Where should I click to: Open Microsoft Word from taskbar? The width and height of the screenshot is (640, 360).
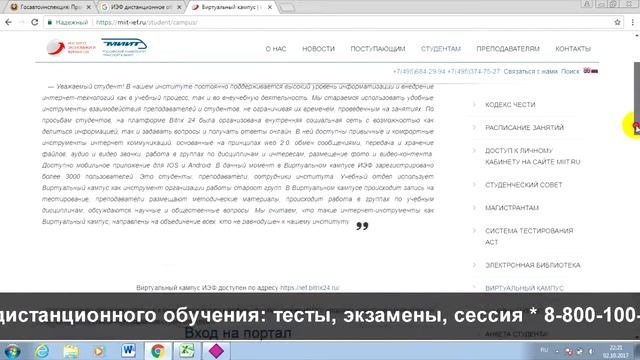click(x=128, y=351)
